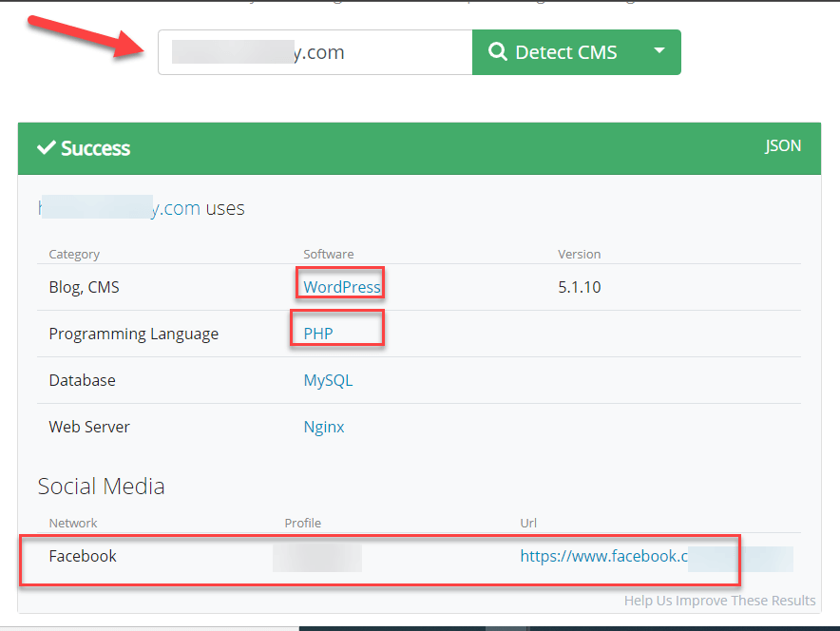Open the Detect CMS dropdown arrow
Viewport: 840px width, 631px height.
659,51
